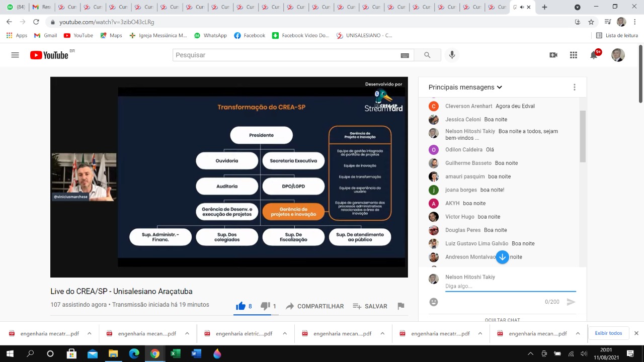
Task: Close the downloads bar
Action: click(x=636, y=333)
